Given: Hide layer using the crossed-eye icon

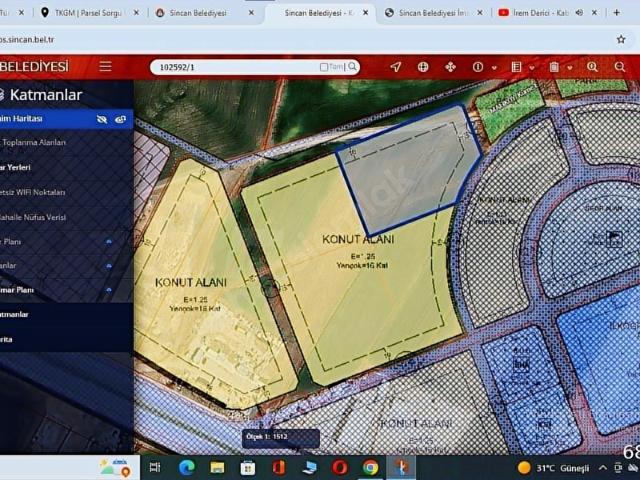Looking at the screenshot, I should (x=101, y=119).
